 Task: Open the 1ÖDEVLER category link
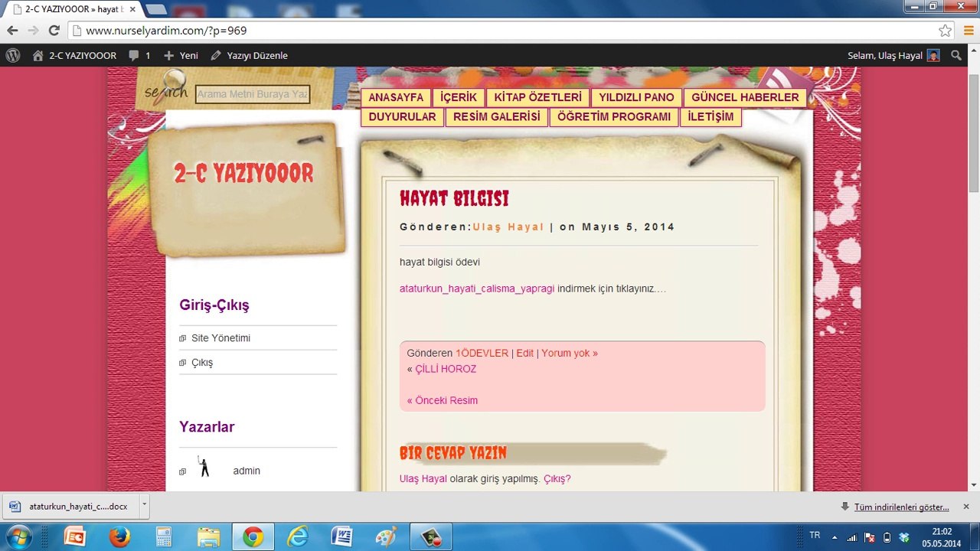point(482,353)
